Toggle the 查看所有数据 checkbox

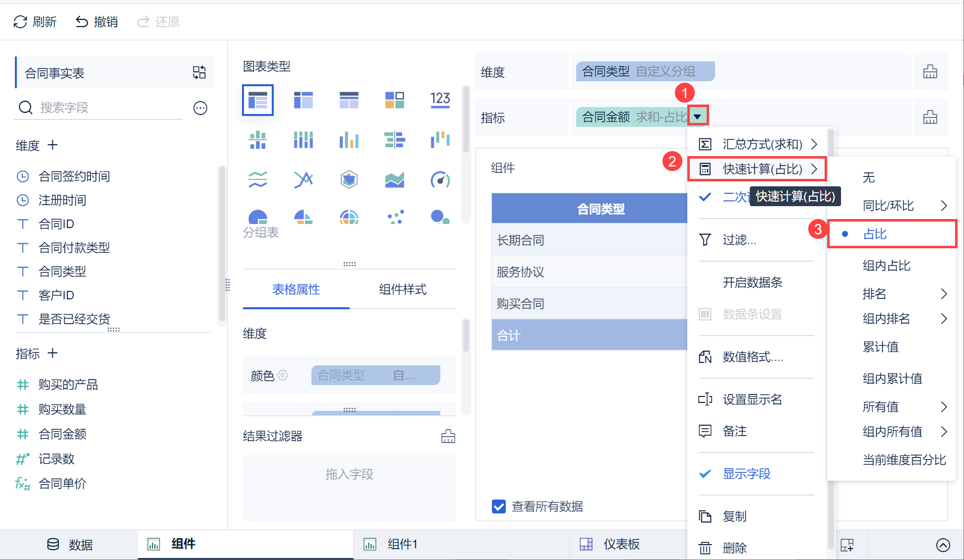pos(498,506)
